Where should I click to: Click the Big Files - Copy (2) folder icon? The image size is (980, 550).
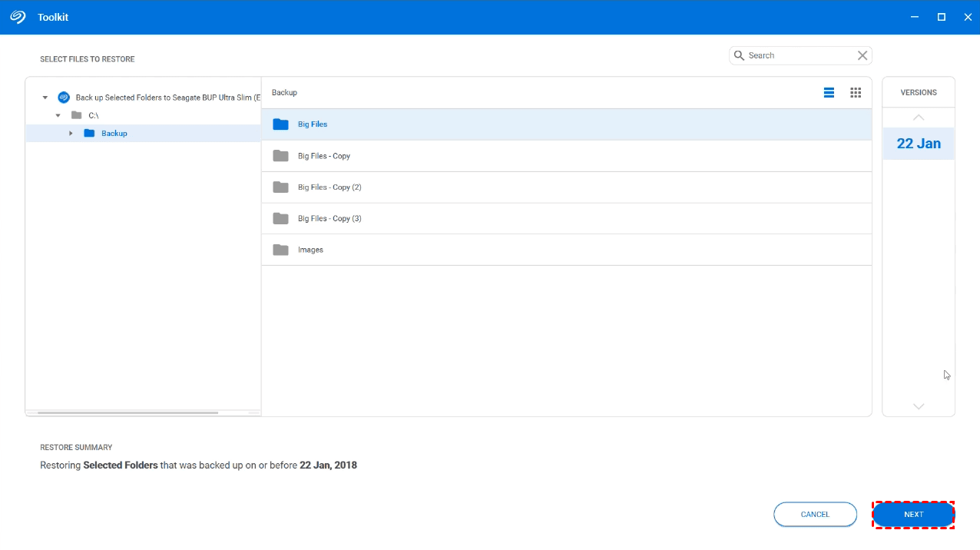coord(280,187)
